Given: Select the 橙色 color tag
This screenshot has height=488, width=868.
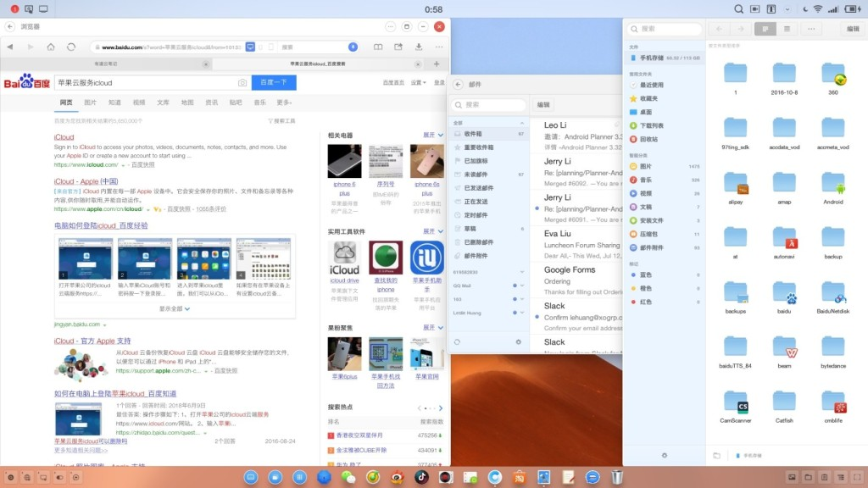Looking at the screenshot, I should tap(665, 288).
